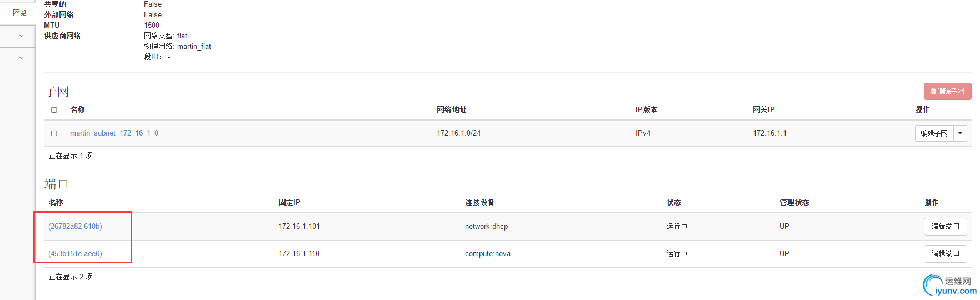Click the trash icon on 删除子网
Viewport: 980px width, 300px height.
pyautogui.click(x=933, y=92)
